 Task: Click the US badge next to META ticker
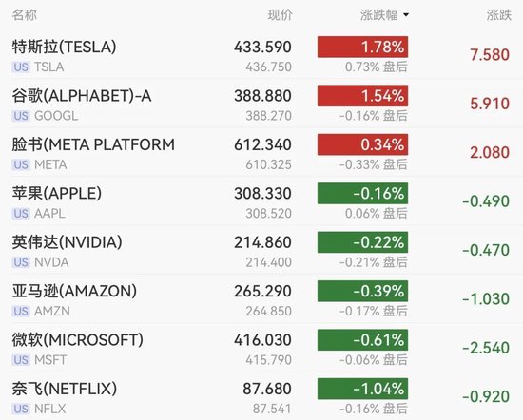click(x=21, y=164)
